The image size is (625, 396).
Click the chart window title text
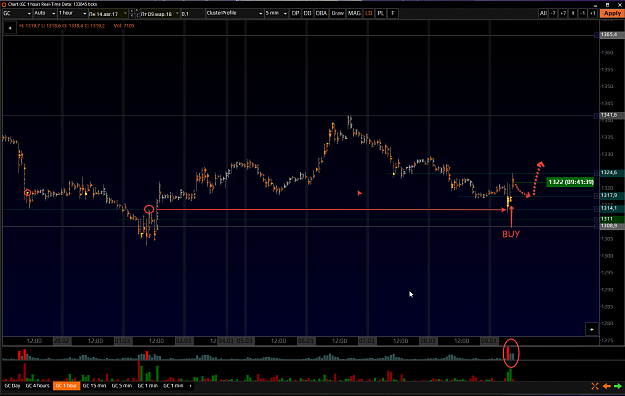52,4
